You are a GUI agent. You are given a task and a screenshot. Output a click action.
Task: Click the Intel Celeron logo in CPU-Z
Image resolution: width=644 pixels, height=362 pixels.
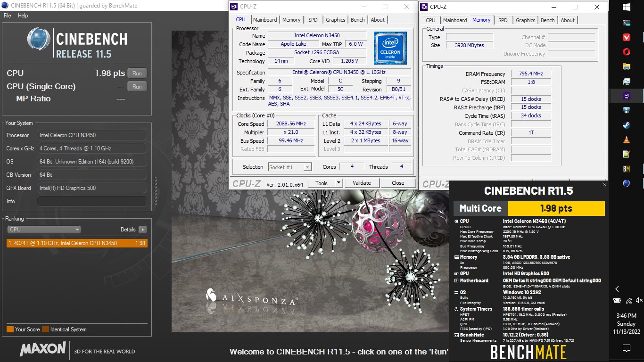390,48
